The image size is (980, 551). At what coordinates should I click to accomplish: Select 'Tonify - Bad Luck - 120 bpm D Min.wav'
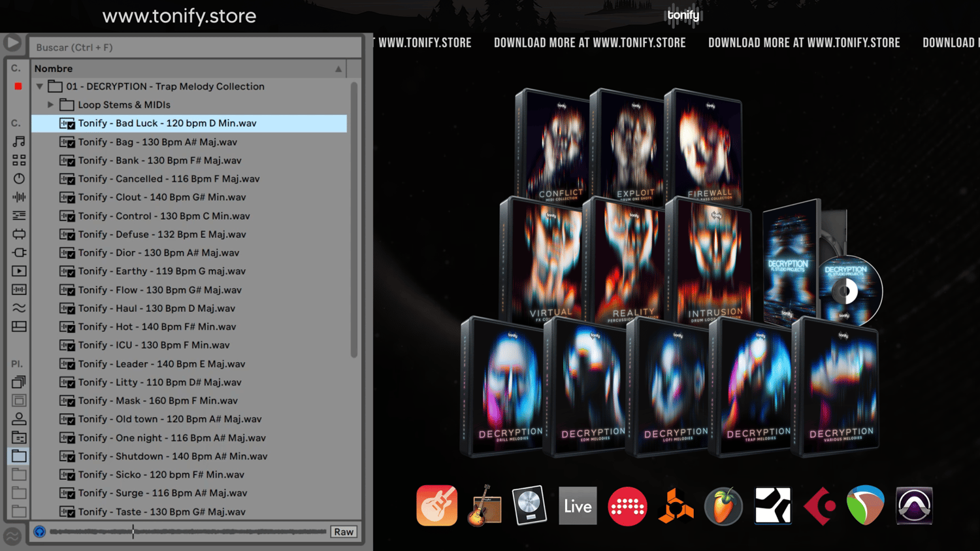tap(189, 123)
